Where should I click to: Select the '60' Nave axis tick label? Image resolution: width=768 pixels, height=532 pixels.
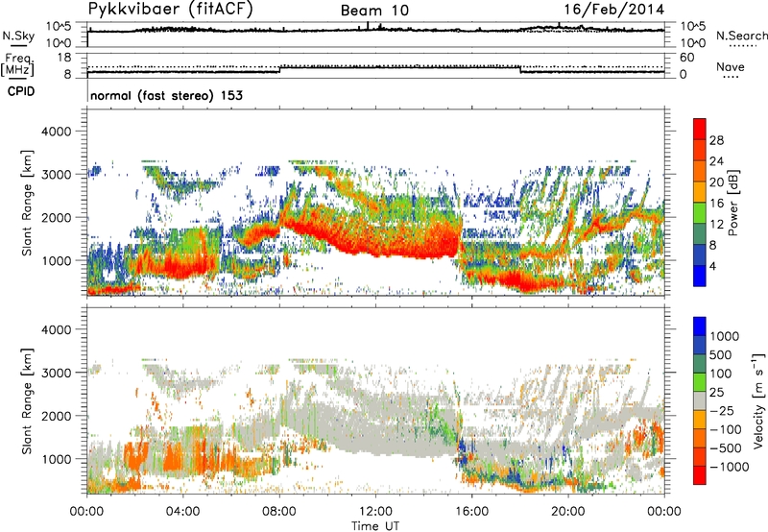pyautogui.click(x=687, y=58)
